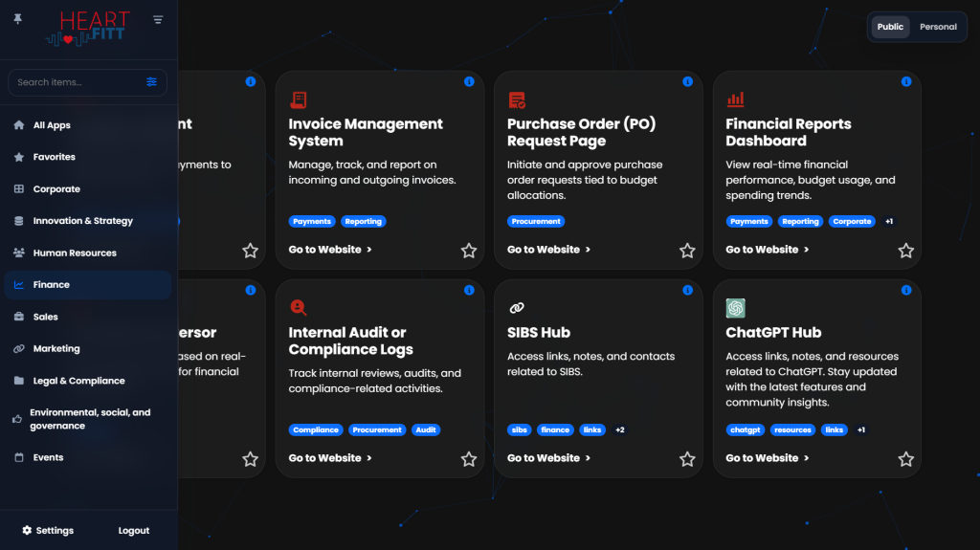
Task: Open Legal & Compliance category
Action: [x=87, y=381]
